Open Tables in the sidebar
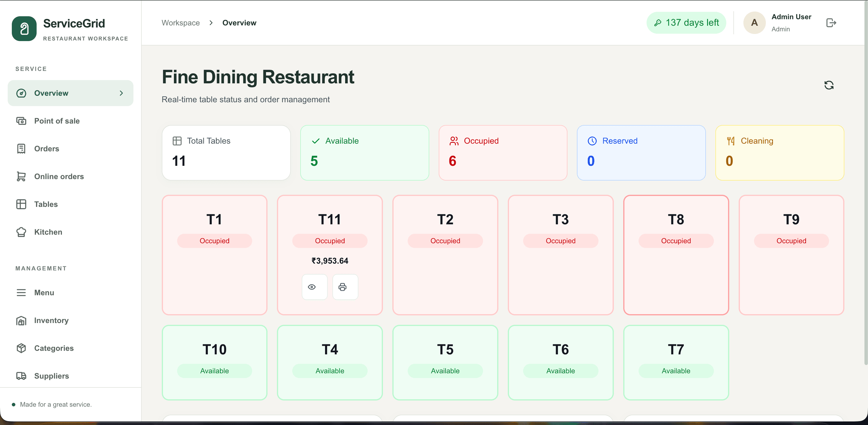Screen dimensions: 868x425 pos(71,204)
